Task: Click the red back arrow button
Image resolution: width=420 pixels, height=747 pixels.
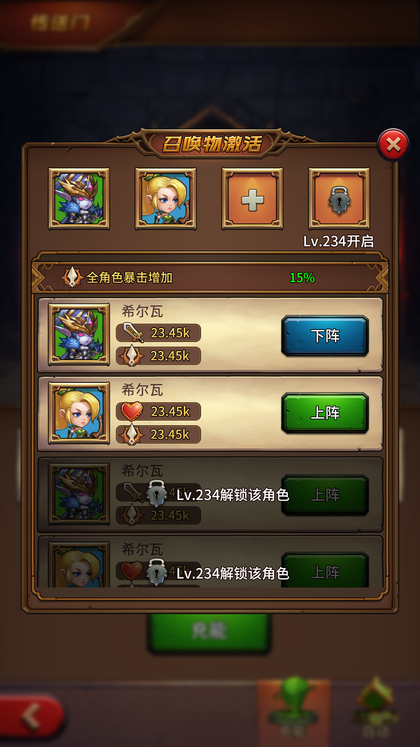Action: [x=31, y=716]
